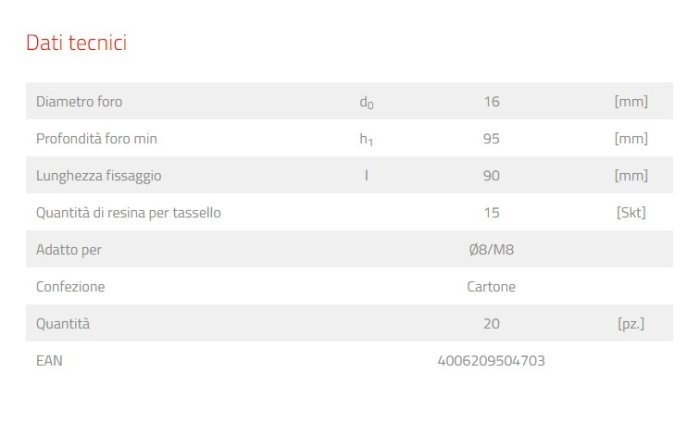Click the "Lunghezza fissaggio" label
The image size is (700, 422).
coord(98,176)
